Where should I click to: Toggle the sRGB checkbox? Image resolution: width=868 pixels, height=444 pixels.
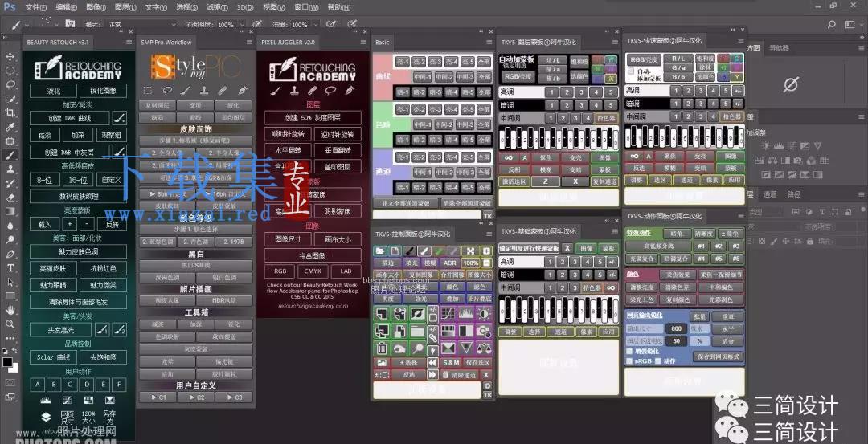click(629, 361)
